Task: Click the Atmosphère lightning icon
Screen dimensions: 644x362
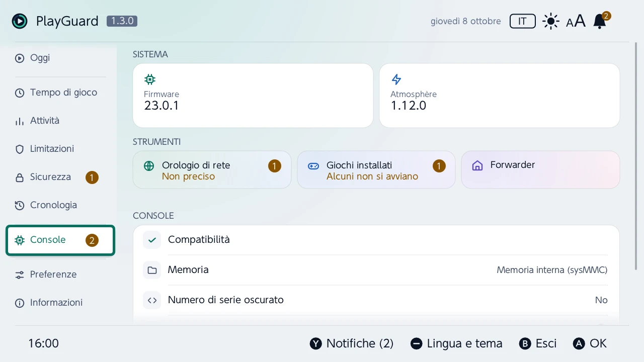Action: coord(396,79)
